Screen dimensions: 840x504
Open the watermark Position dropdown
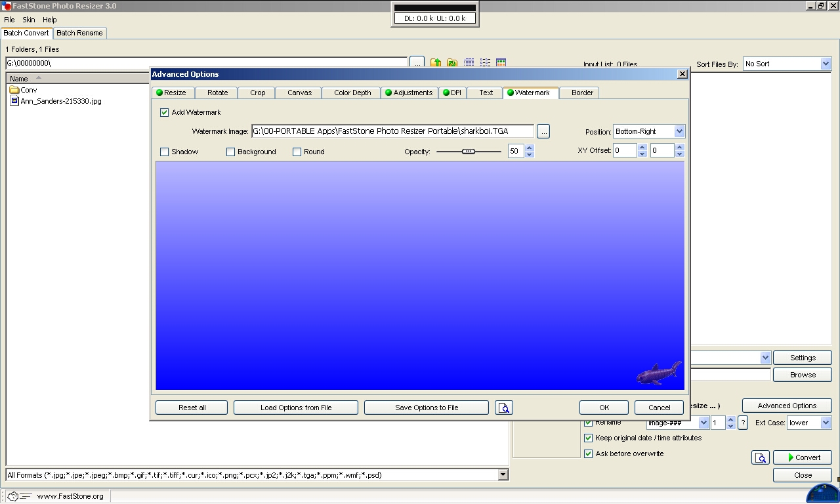point(679,131)
